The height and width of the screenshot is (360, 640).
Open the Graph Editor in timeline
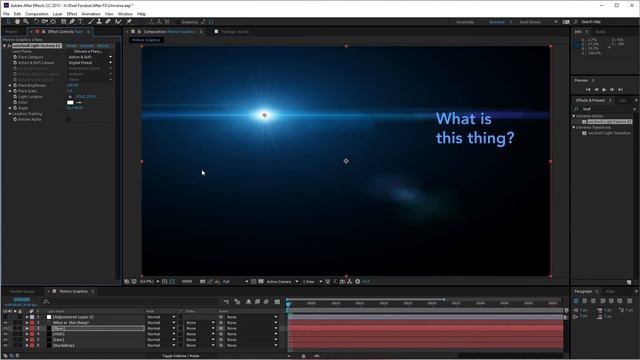278,302
